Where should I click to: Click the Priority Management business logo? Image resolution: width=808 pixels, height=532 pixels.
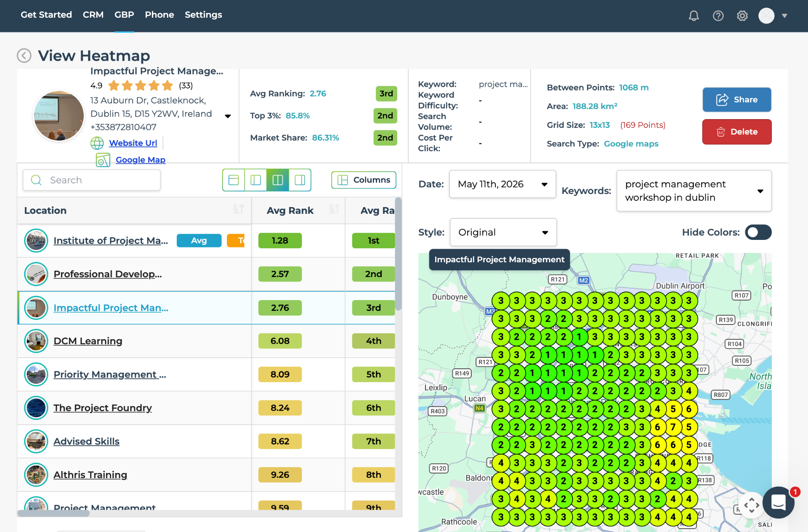tap(36, 374)
